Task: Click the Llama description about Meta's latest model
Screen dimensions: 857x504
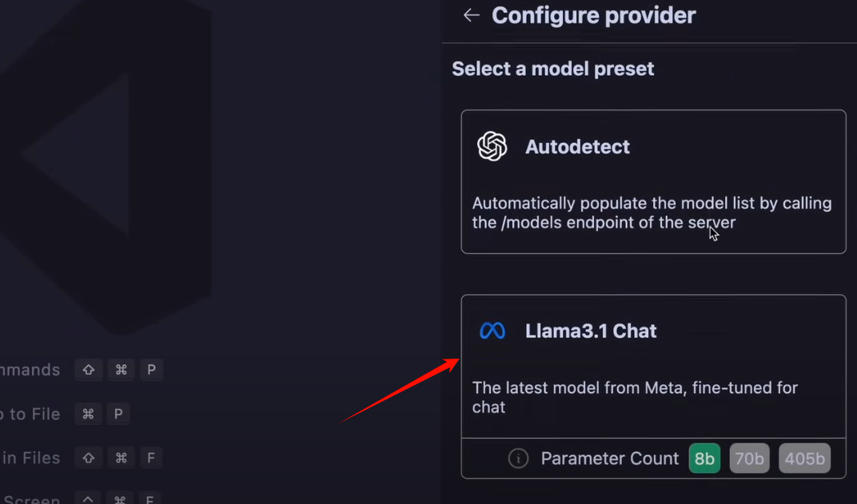Action: [x=635, y=397]
